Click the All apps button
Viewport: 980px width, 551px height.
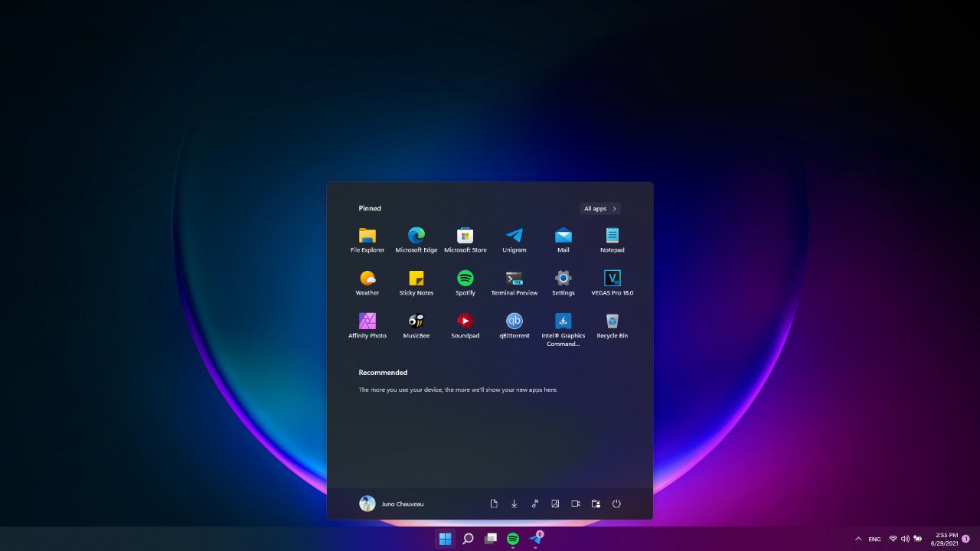[x=600, y=208]
